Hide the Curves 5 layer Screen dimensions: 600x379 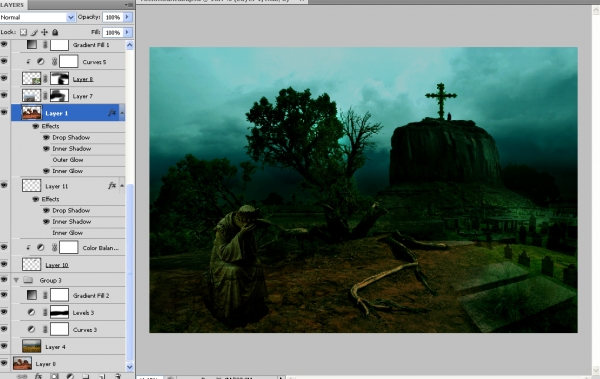(x=4, y=61)
